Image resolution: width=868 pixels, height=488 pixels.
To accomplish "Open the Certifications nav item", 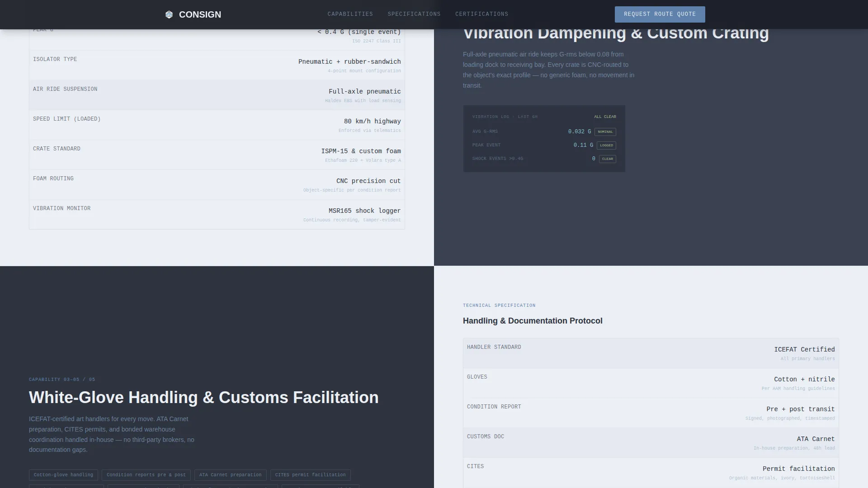I will (x=481, y=14).
